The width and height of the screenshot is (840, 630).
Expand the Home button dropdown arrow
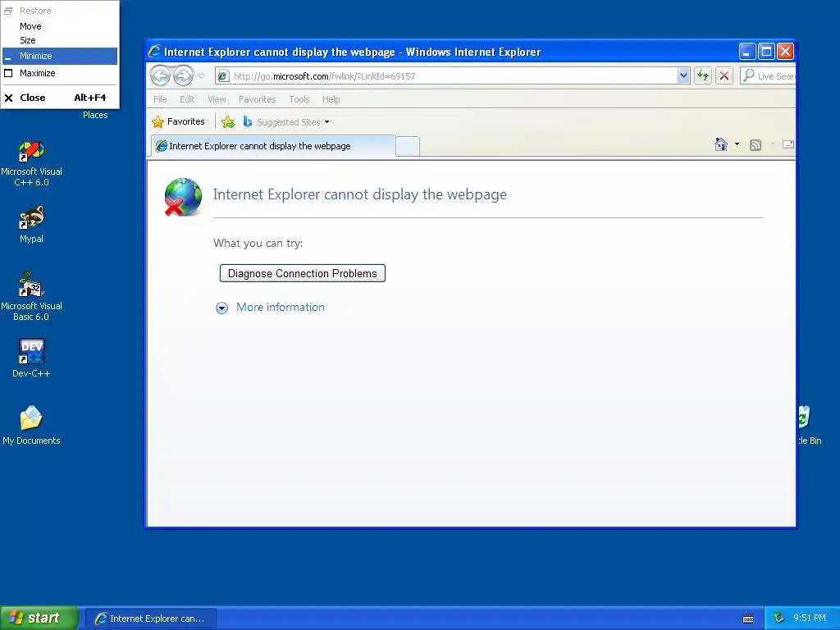[737, 144]
